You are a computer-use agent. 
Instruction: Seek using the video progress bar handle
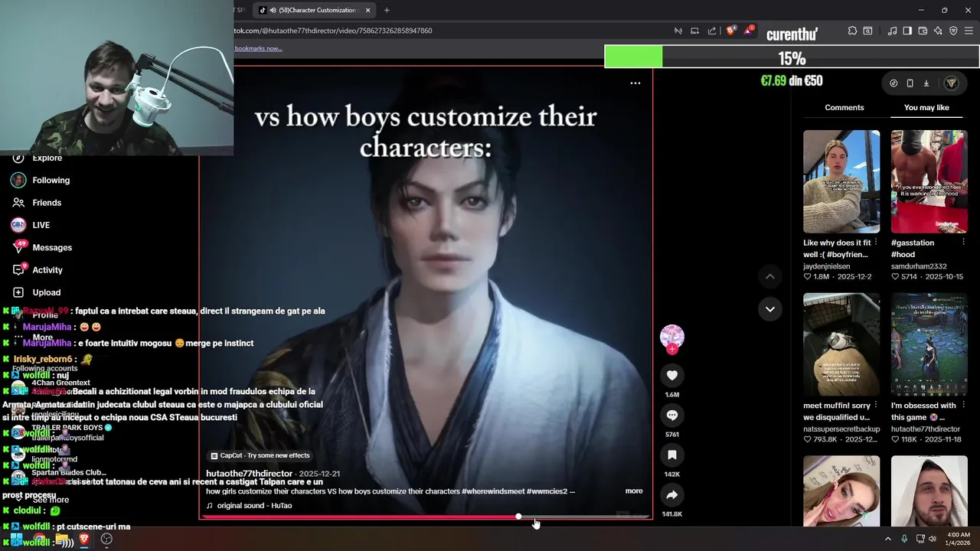[x=518, y=517]
